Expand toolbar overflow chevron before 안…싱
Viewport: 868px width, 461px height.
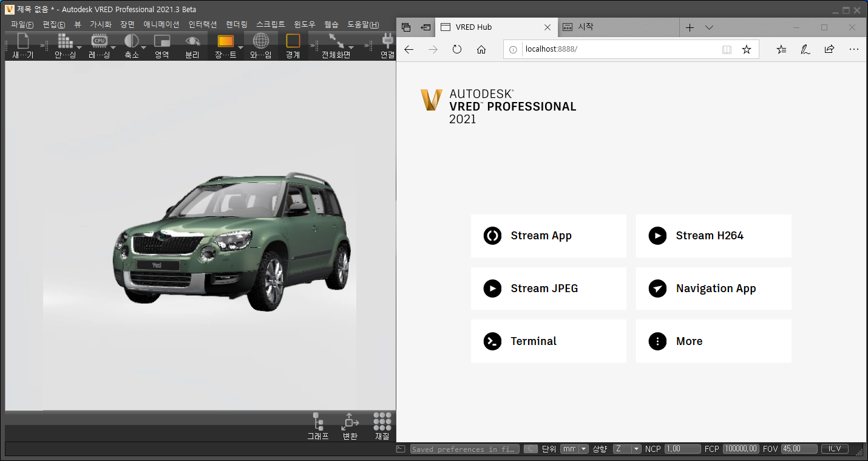pos(44,46)
